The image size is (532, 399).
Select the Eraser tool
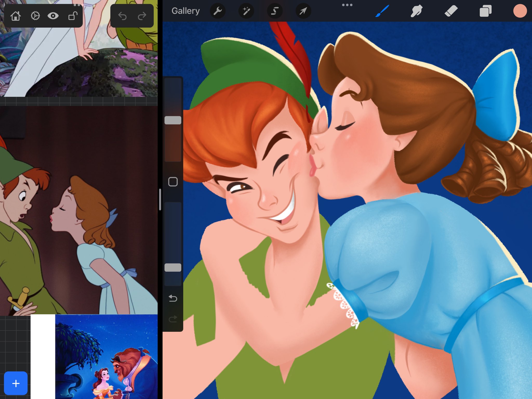[x=451, y=11]
